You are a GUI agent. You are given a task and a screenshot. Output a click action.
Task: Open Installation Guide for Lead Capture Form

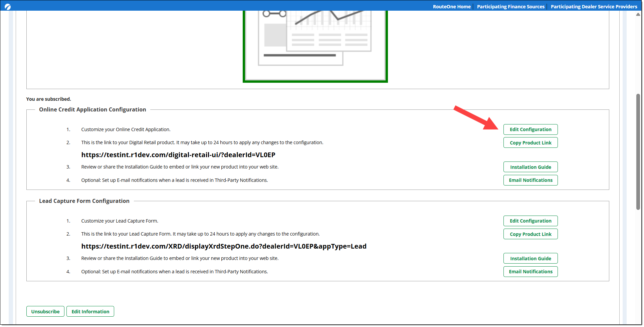pos(530,259)
